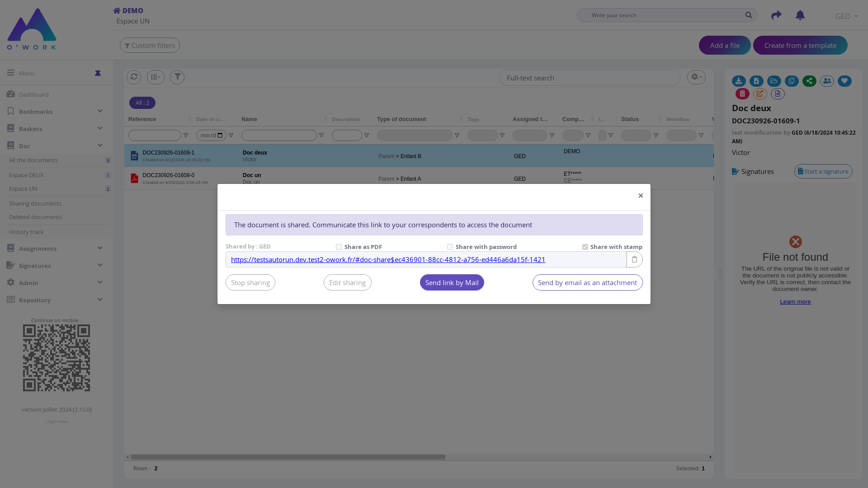868x488 pixels.
Task: Toggle Share with stamp checkbox
Action: click(x=585, y=247)
